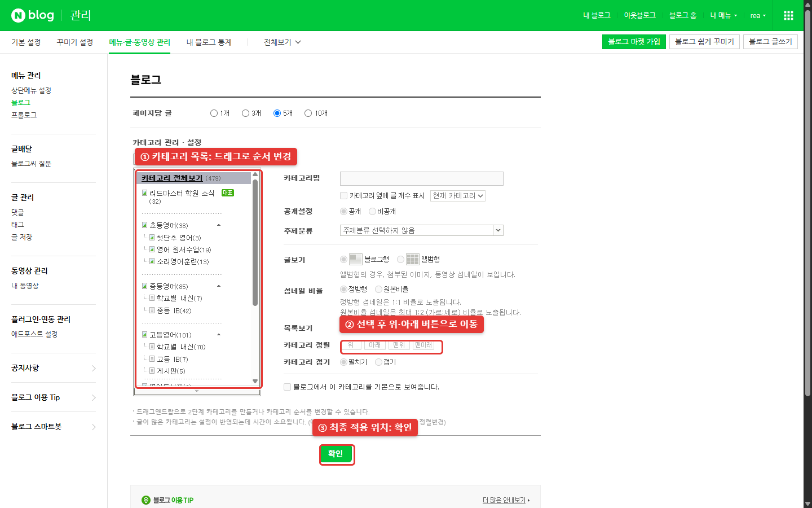This screenshot has height=508, width=812.
Task: Click the icon beside 초등영어 category
Action: coord(145,225)
